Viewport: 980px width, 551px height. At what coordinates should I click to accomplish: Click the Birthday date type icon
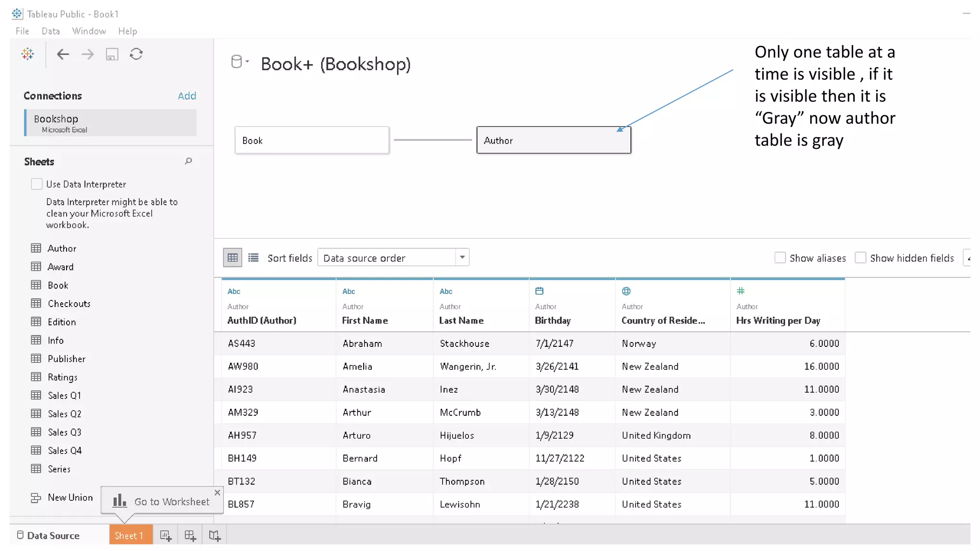pos(539,291)
